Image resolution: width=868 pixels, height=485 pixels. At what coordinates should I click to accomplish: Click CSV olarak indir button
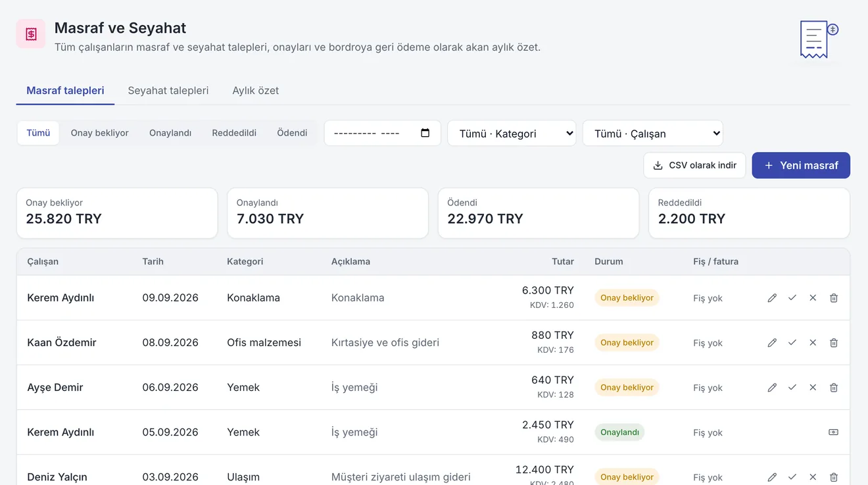pyautogui.click(x=694, y=165)
